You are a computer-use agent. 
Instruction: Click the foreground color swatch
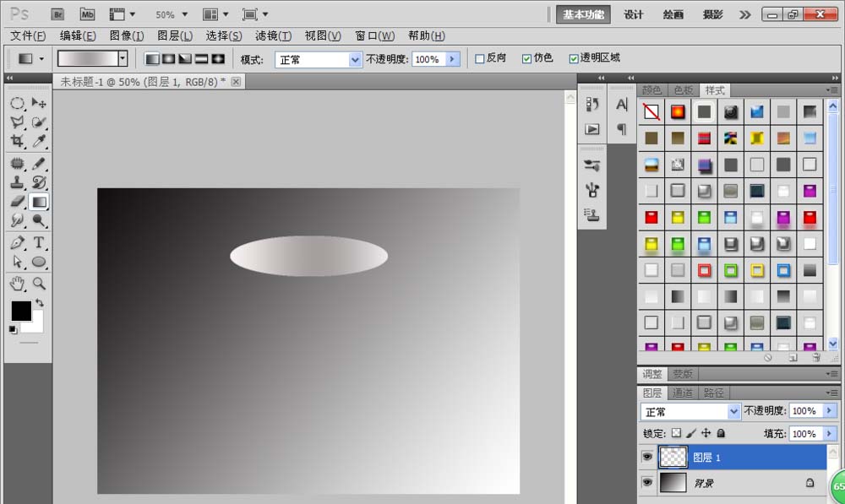[21, 312]
